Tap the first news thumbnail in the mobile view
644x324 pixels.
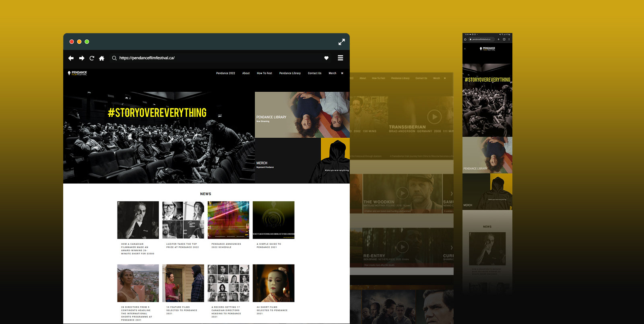click(x=487, y=249)
